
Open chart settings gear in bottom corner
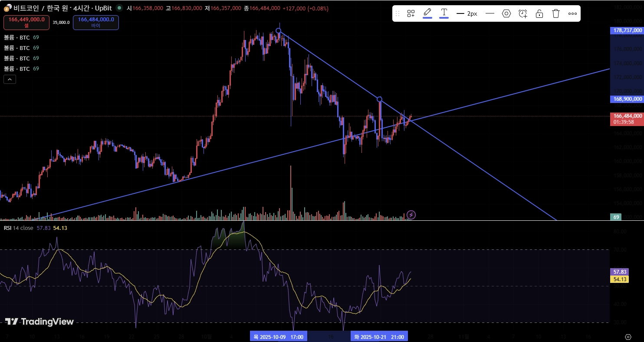point(628,337)
